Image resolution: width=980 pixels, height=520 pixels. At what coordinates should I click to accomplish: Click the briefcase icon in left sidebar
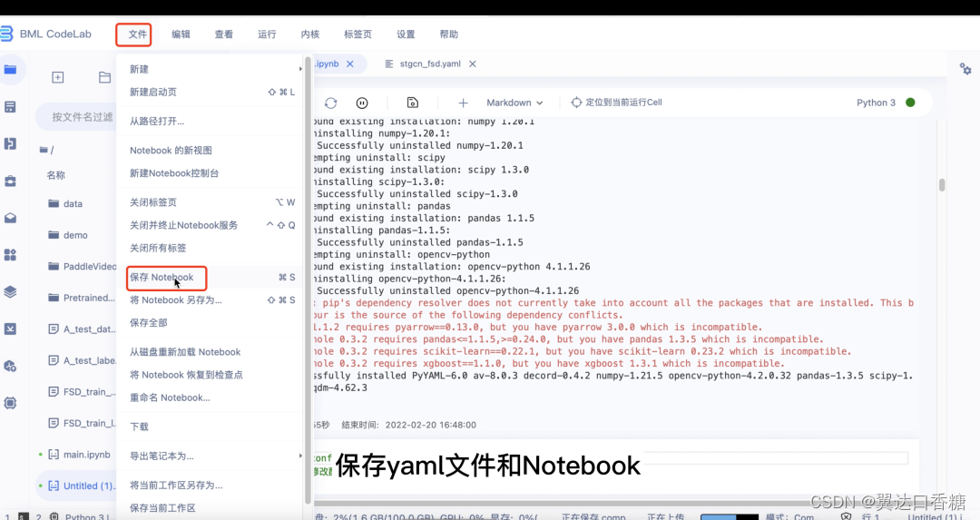10,181
